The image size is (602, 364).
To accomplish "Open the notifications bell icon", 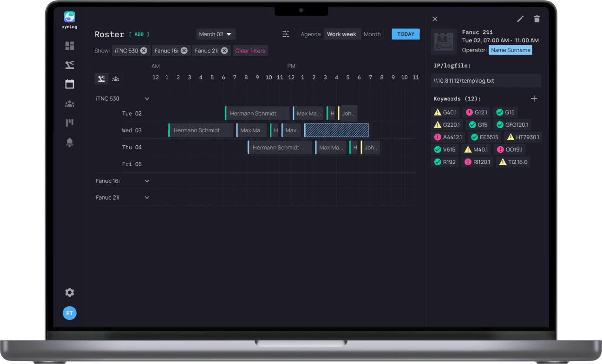I will click(x=70, y=142).
